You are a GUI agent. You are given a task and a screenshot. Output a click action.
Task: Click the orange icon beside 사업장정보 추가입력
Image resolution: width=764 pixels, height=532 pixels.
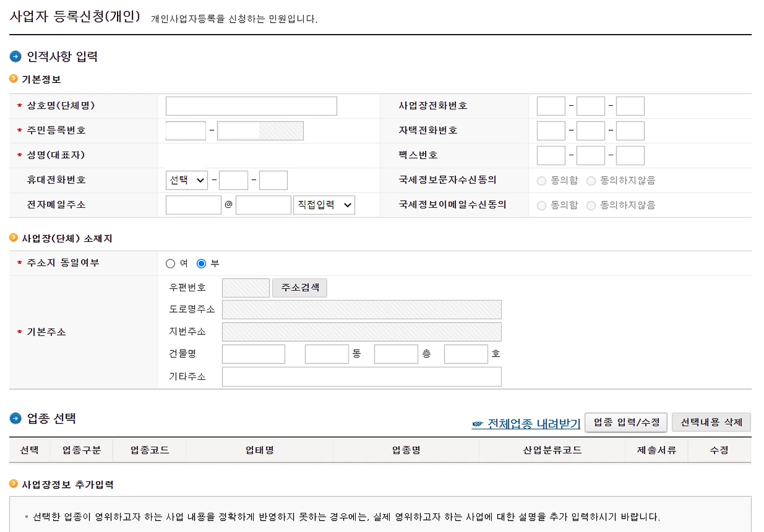click(13, 484)
